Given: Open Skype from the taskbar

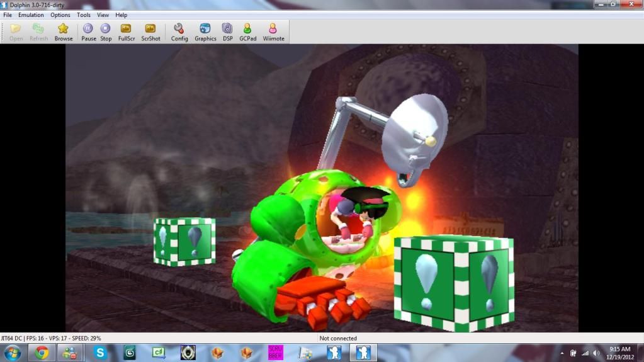Looking at the screenshot, I should click(100, 353).
